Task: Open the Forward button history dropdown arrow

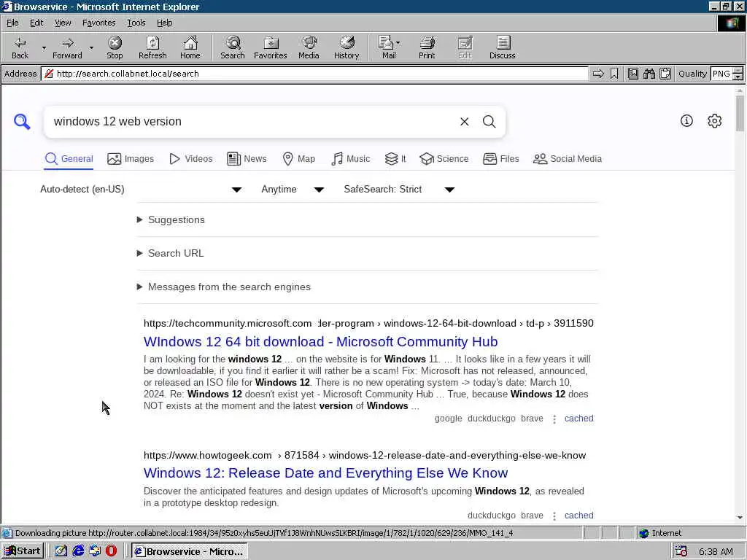Action: coord(91,47)
